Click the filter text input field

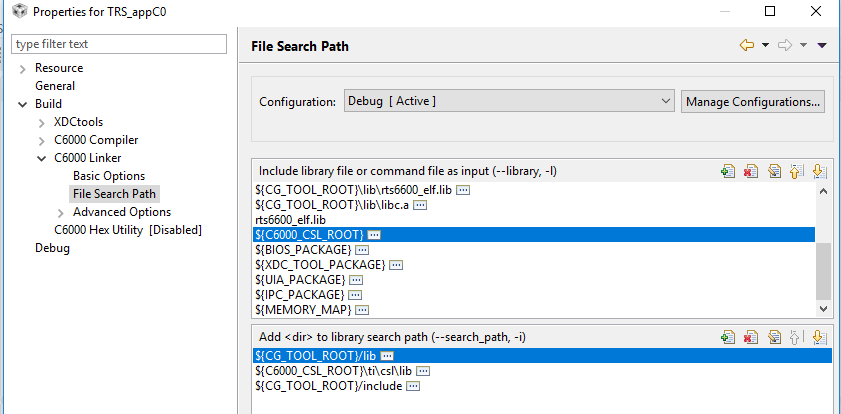(120, 44)
